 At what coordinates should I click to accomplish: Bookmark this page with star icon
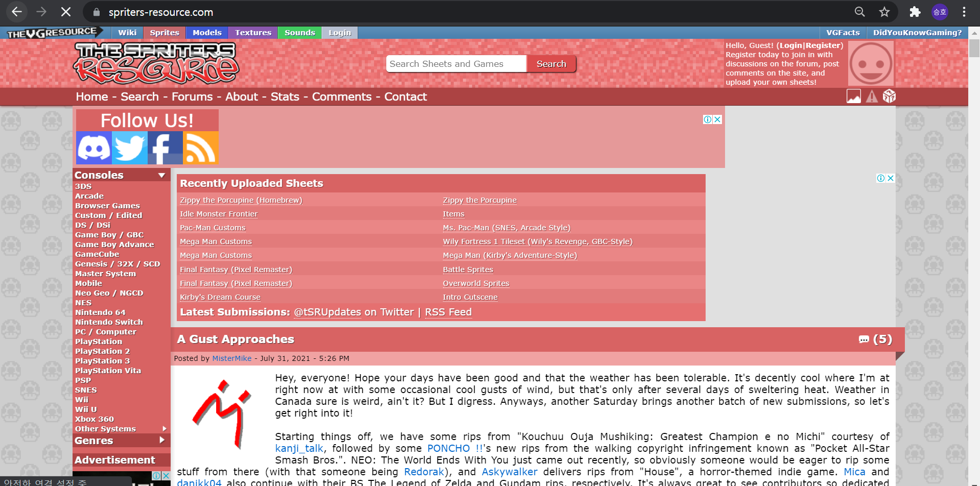point(884,12)
